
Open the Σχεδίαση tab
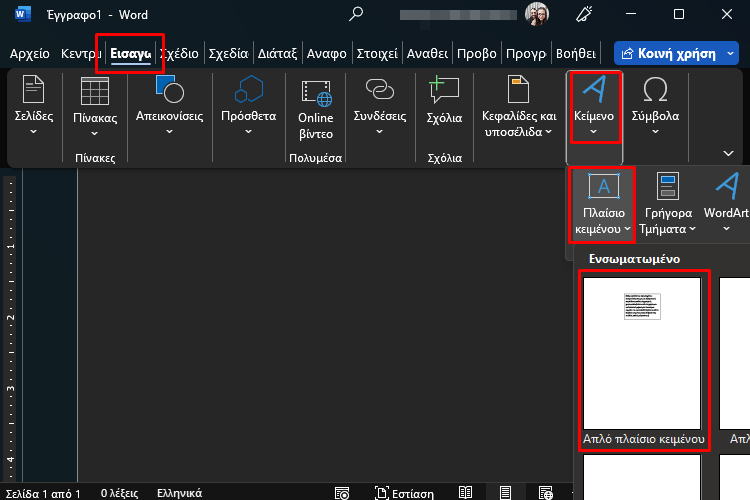[x=229, y=54]
